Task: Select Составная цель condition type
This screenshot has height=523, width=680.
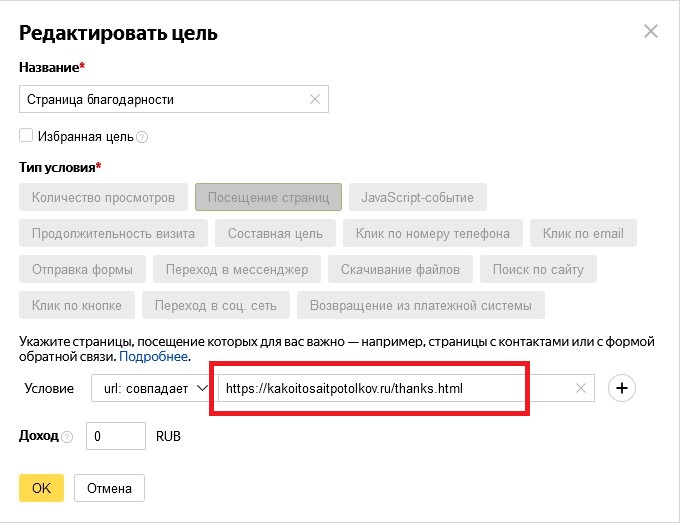Action: 275,233
